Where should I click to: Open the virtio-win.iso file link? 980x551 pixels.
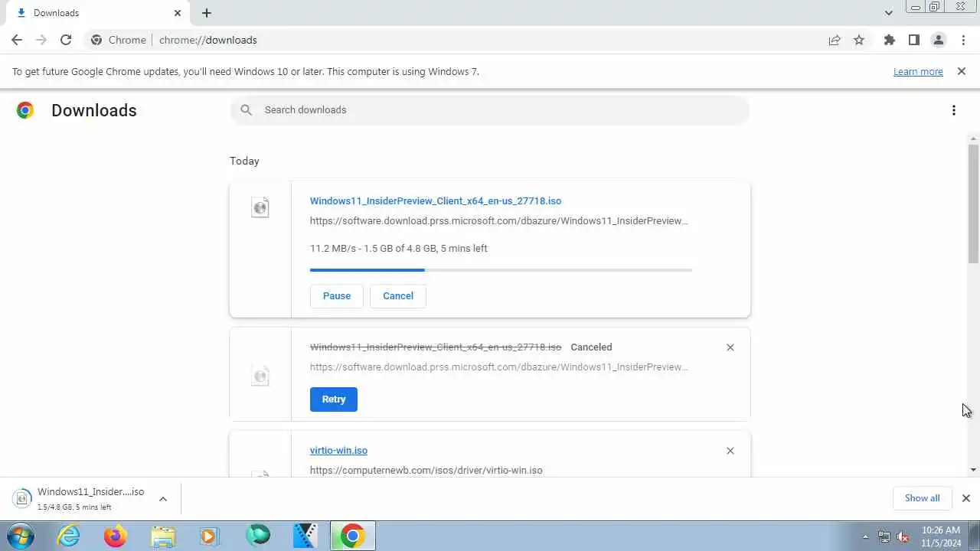click(338, 451)
